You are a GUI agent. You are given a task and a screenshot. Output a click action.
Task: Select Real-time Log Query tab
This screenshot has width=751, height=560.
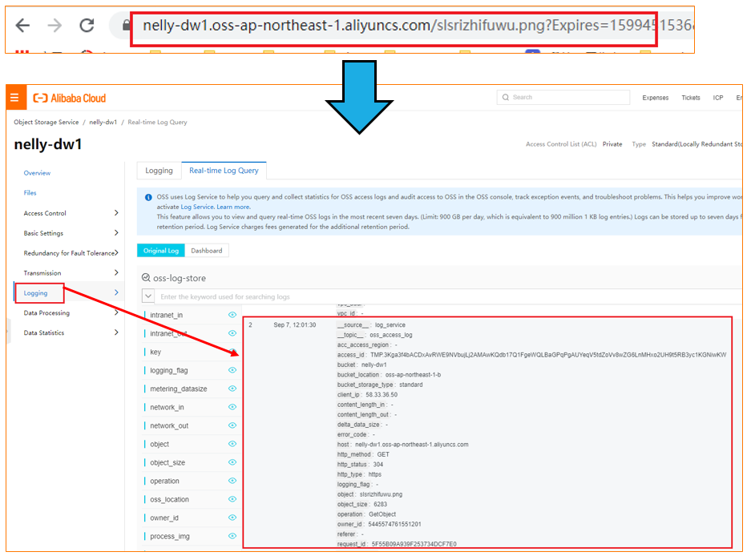tap(224, 171)
